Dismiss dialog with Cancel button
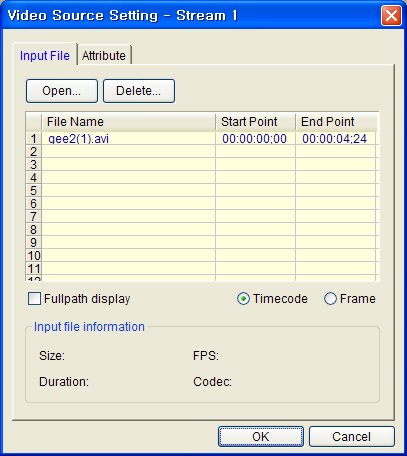407x456 pixels. 352,436
